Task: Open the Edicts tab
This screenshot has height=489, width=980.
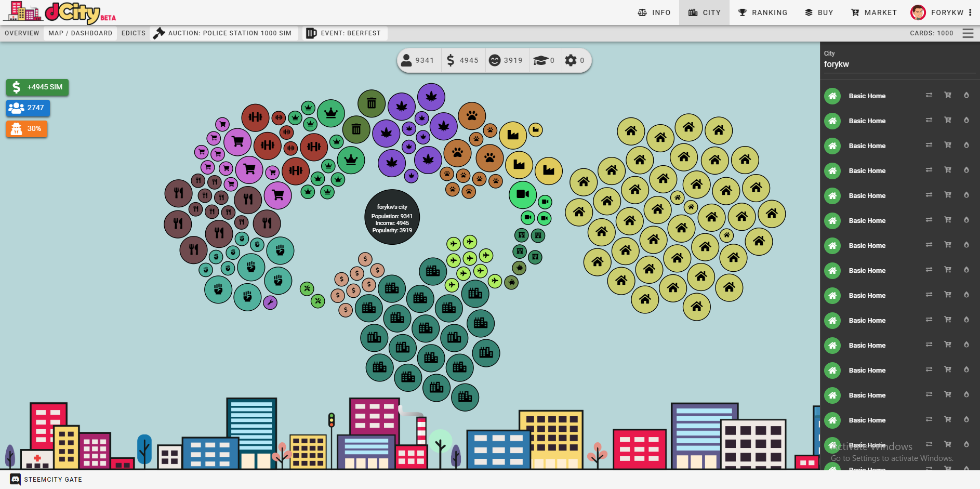Action: tap(134, 33)
